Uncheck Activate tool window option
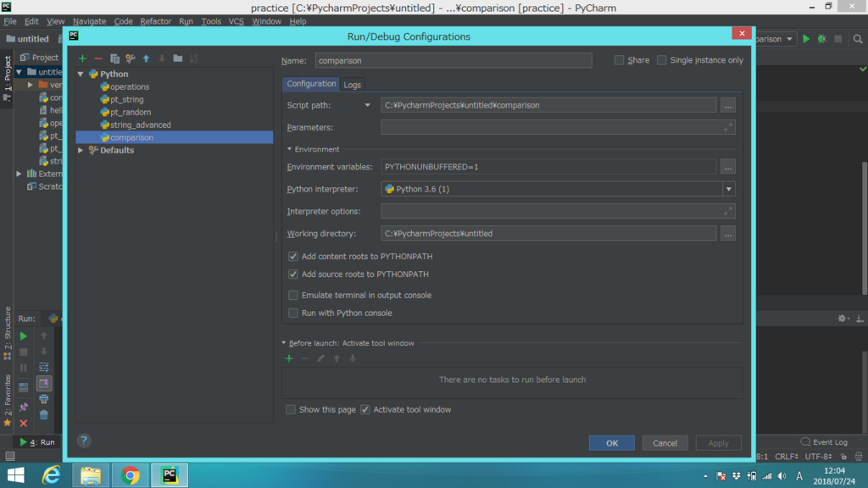Image resolution: width=868 pixels, height=488 pixels. (364, 409)
